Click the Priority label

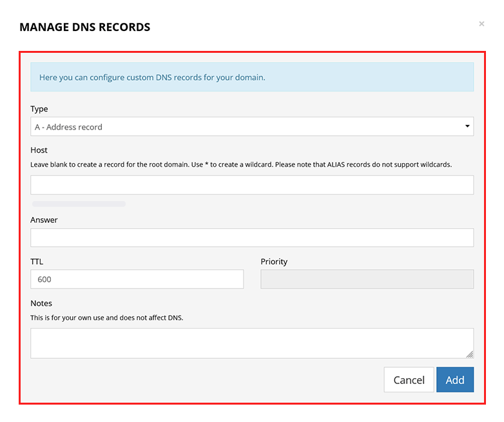coord(274,262)
